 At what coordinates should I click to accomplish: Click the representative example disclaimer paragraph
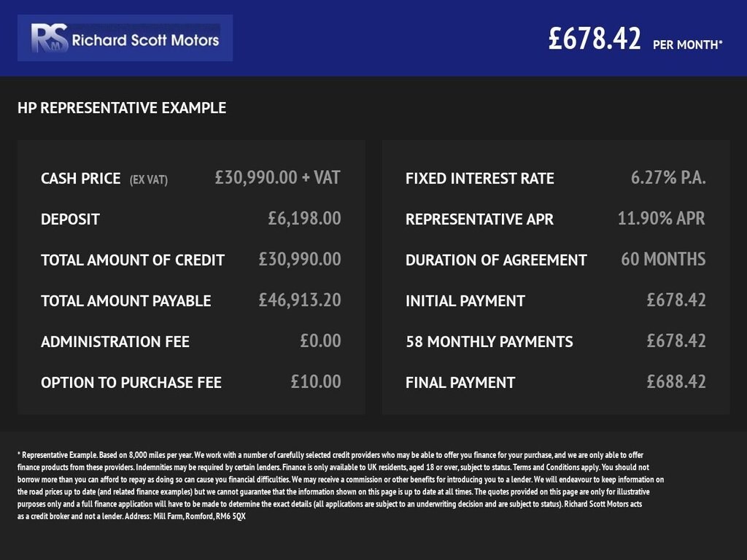coord(341,485)
